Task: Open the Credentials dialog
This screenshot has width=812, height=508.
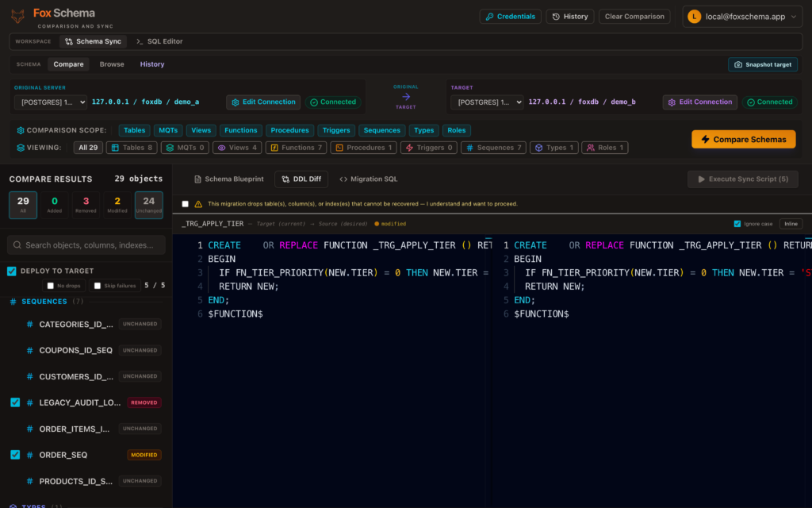Action: pos(510,17)
